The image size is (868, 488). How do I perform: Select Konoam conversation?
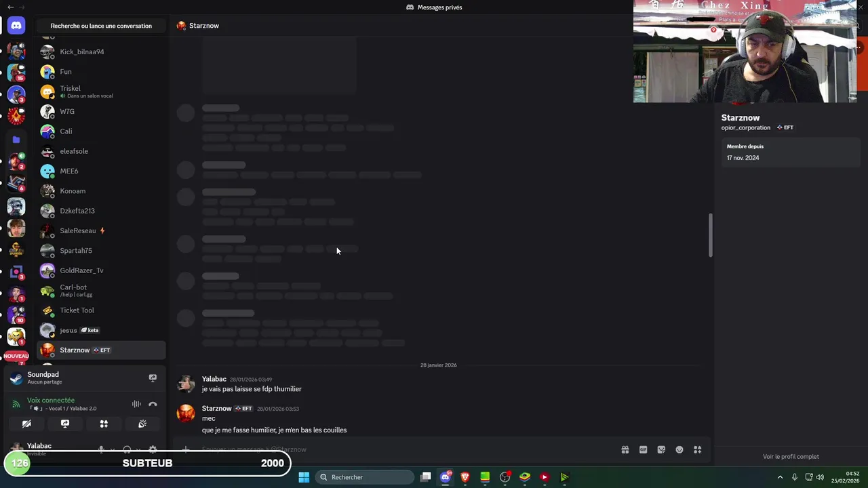(101, 191)
